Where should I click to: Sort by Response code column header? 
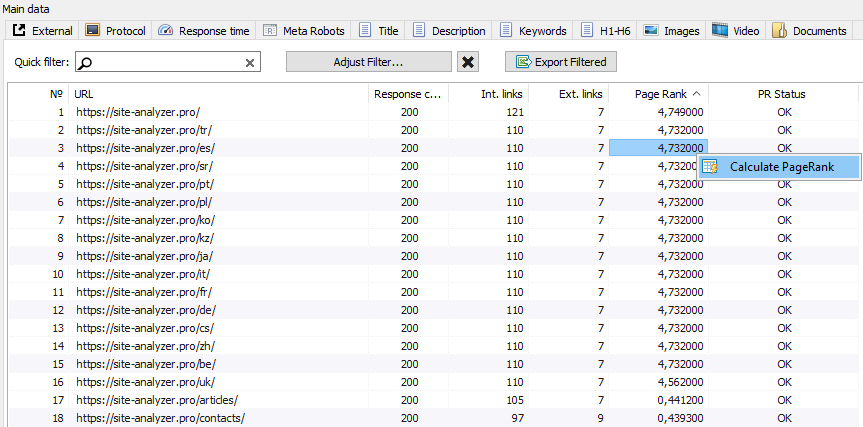(408, 94)
